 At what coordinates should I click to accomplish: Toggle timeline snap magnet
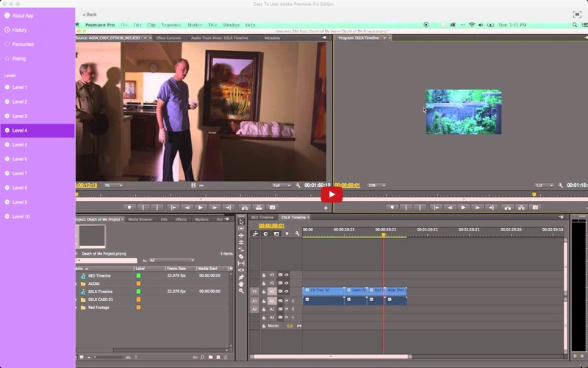point(265,233)
